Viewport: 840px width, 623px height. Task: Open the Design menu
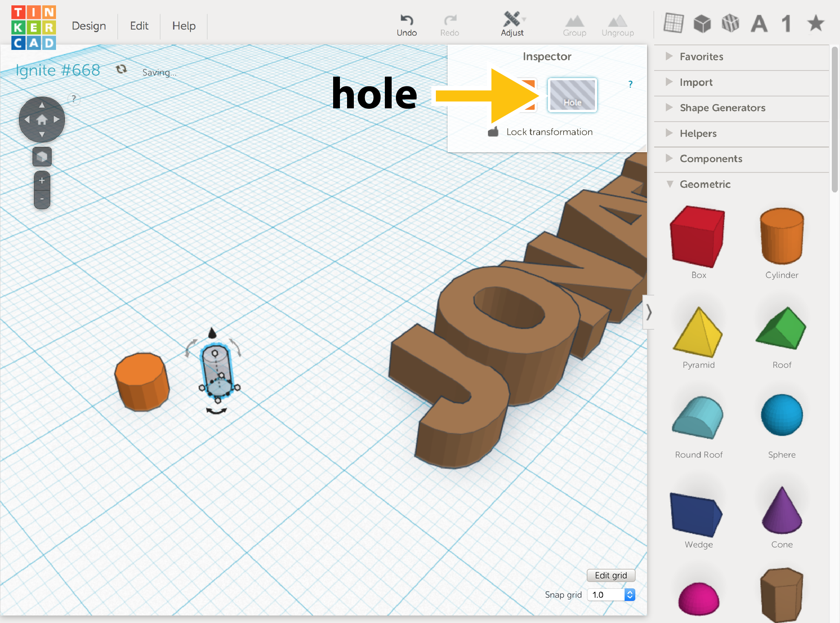click(x=89, y=26)
